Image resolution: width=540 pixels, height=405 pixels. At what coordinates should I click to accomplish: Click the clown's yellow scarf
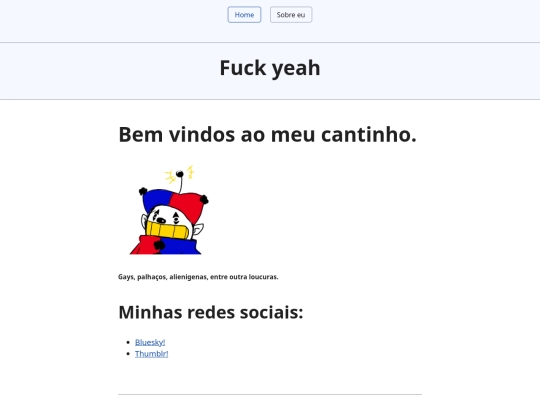168,230
